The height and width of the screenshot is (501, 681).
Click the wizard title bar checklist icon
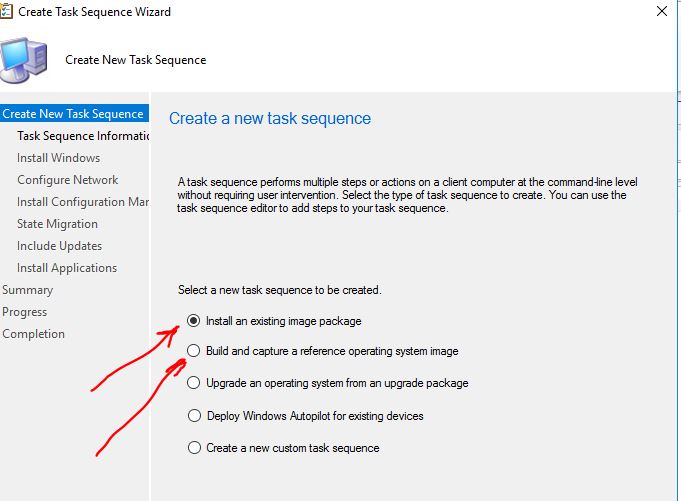point(6,11)
